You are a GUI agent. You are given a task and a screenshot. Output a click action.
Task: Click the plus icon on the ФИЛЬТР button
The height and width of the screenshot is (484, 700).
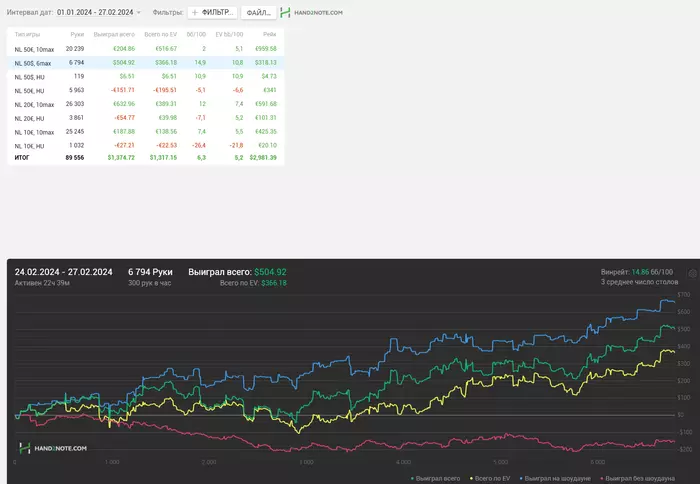point(194,13)
